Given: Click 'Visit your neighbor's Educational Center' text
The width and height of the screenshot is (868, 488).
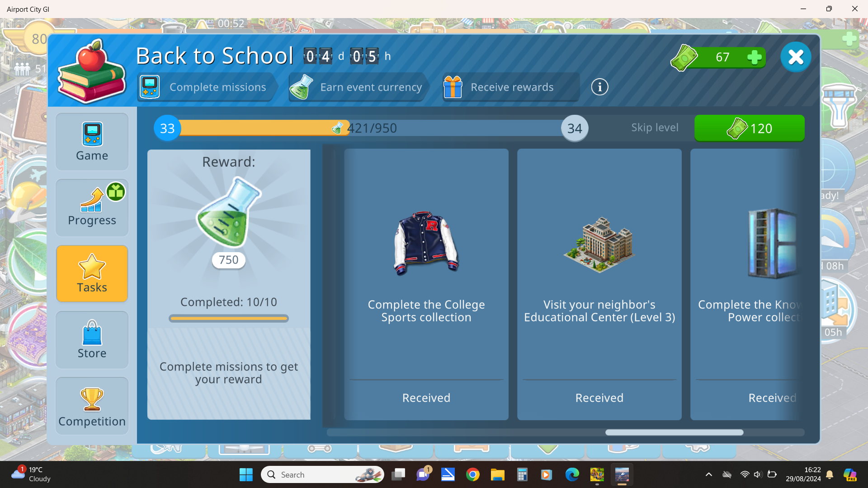Looking at the screenshot, I should pos(599,311).
